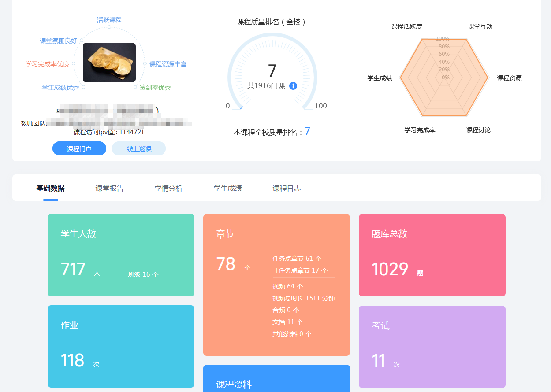Click the 音频 0 个 line
The width and height of the screenshot is (551, 392).
(x=286, y=310)
